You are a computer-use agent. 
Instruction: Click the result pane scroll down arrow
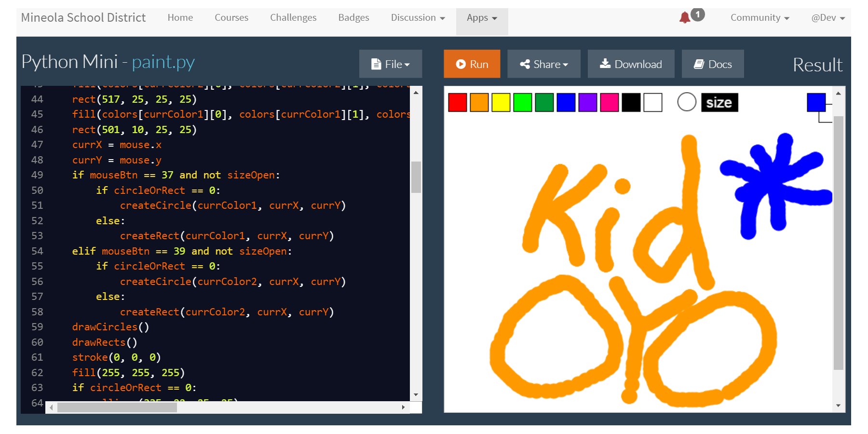tap(839, 406)
